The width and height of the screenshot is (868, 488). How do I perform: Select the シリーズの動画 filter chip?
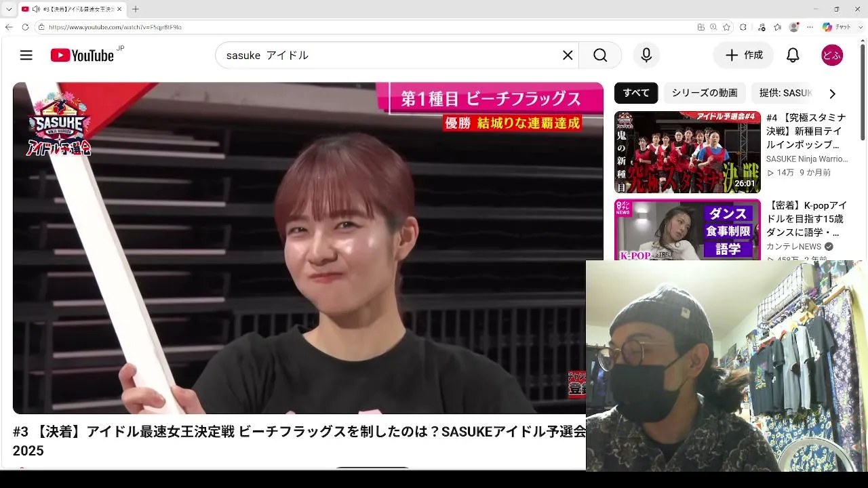pyautogui.click(x=705, y=93)
